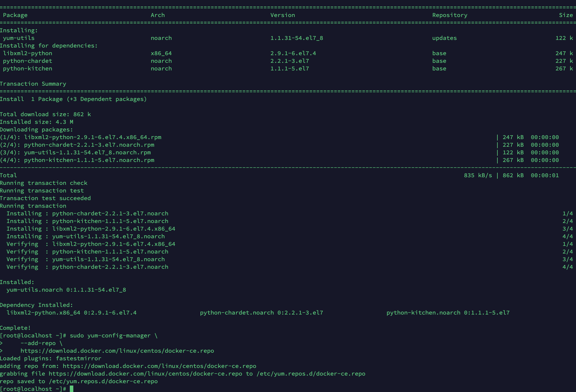Click version '1.1.31-54.el7_8' in the table

tap(297, 38)
